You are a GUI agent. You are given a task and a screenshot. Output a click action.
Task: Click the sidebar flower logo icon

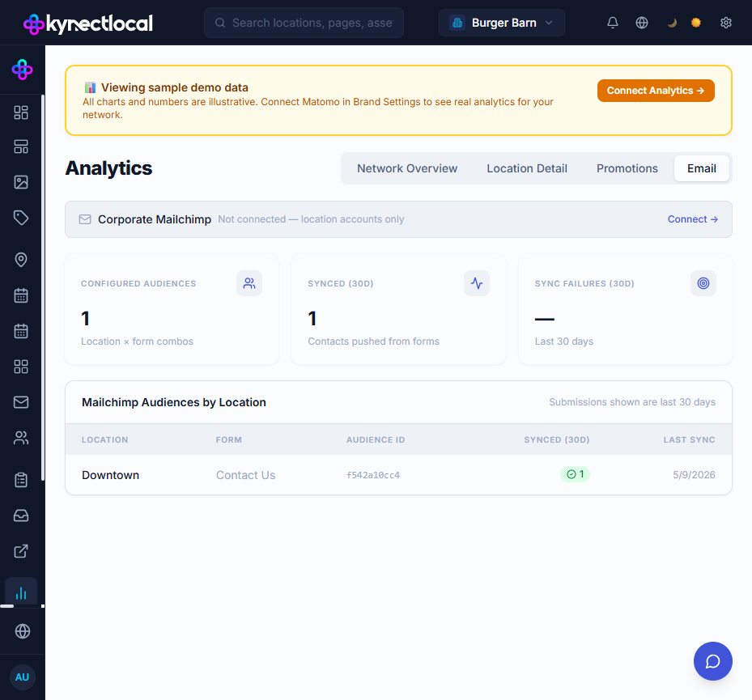click(x=22, y=70)
